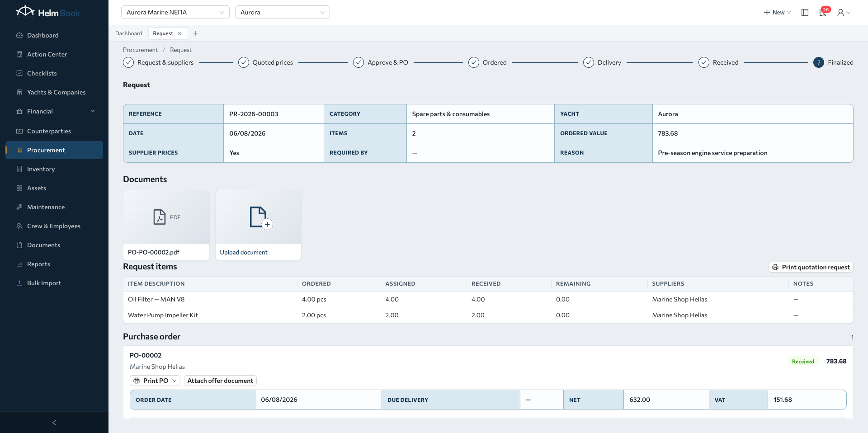868x433 pixels.
Task: Click Attach offer document button
Action: [220, 381]
